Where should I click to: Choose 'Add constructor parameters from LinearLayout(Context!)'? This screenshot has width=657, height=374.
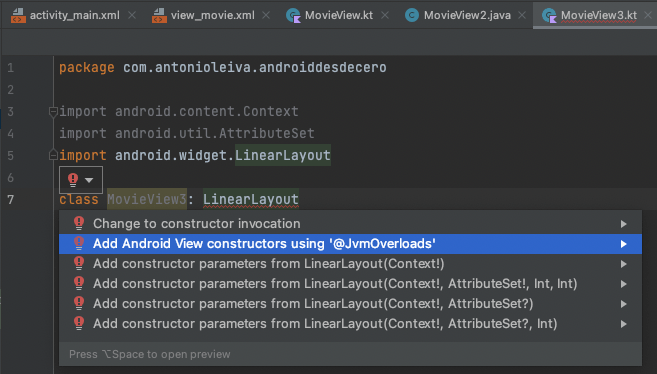[x=350, y=264]
